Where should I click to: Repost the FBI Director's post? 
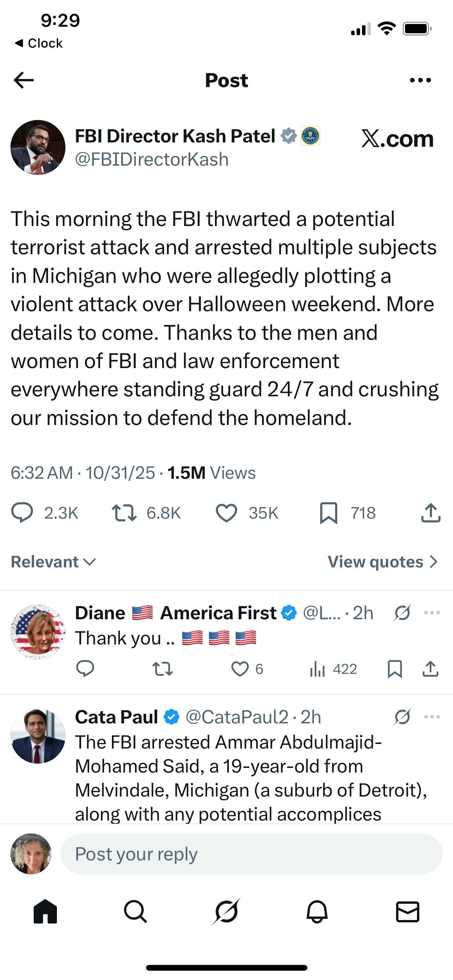coord(124,513)
